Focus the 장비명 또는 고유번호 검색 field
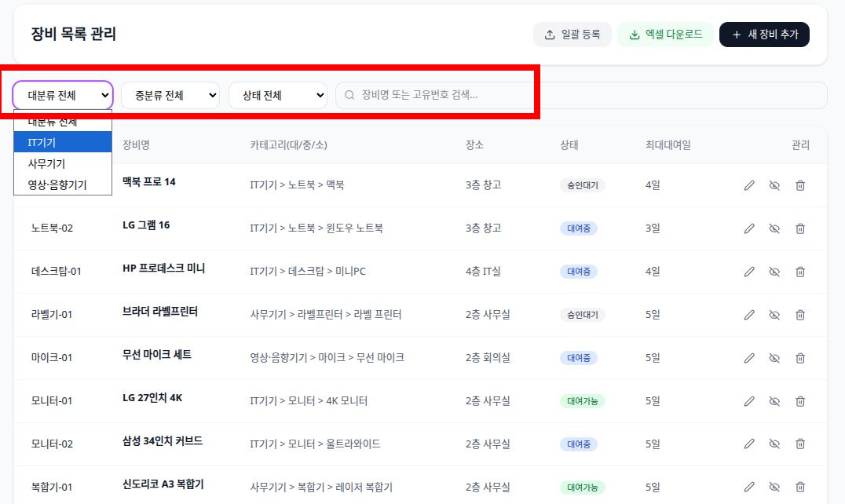Screen dimensions: 845x504 coord(581,95)
